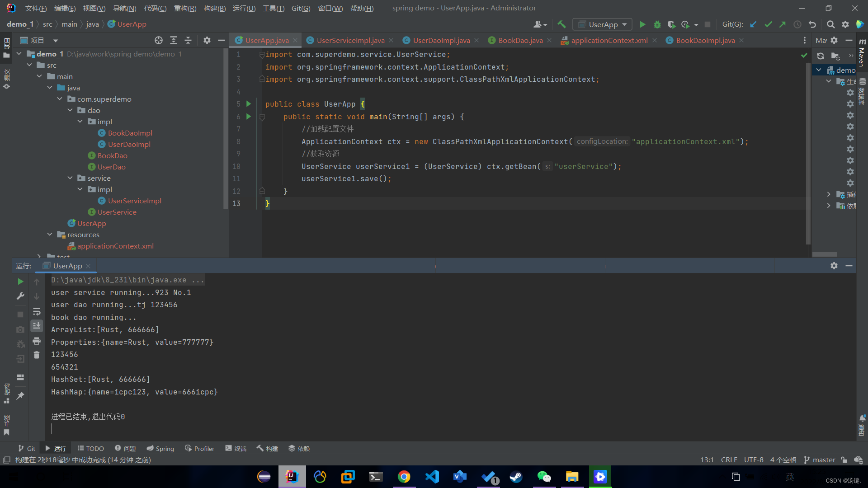The width and height of the screenshot is (868, 488).
Task: Click the locate-file crosshair icon in project panel
Action: 159,40
